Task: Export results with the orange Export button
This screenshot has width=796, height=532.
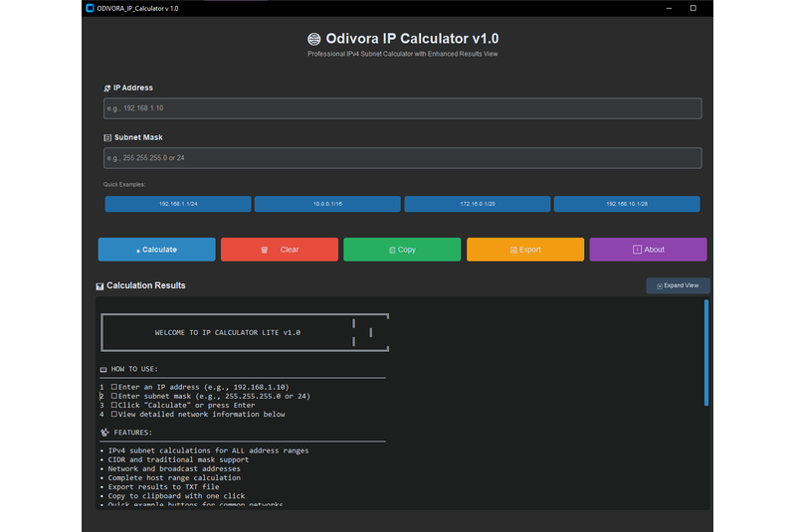Action: click(x=525, y=250)
